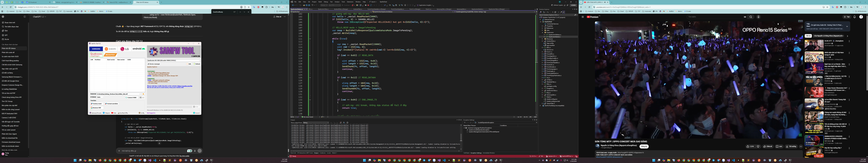868x163 pixels.
Task: Click the Connect 9008 button
Action: click(132, 98)
